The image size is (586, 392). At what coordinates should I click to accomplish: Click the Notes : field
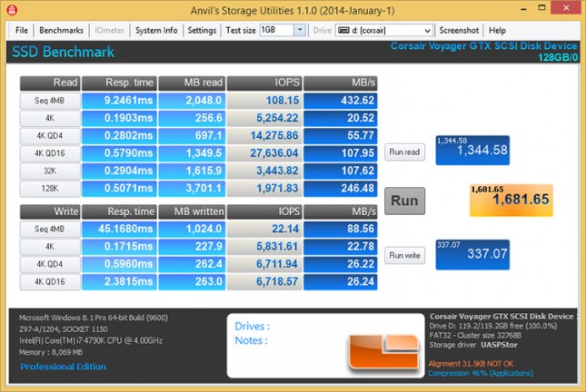pyautogui.click(x=251, y=340)
